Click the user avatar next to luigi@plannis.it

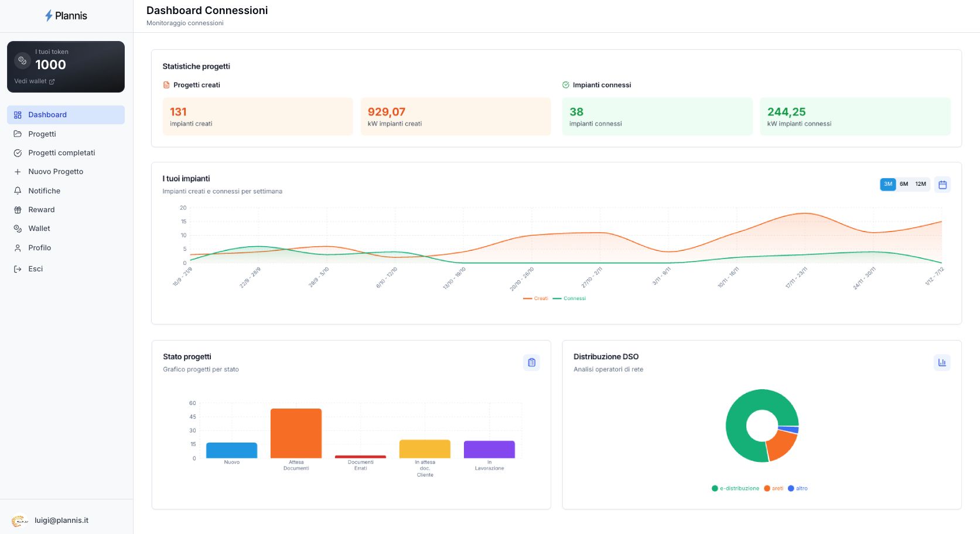click(x=19, y=521)
